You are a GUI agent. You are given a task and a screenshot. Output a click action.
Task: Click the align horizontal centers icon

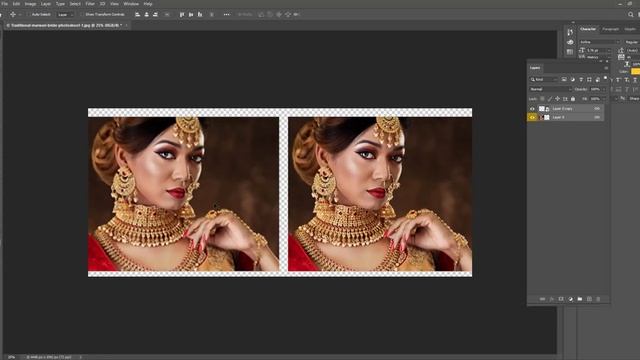147,14
